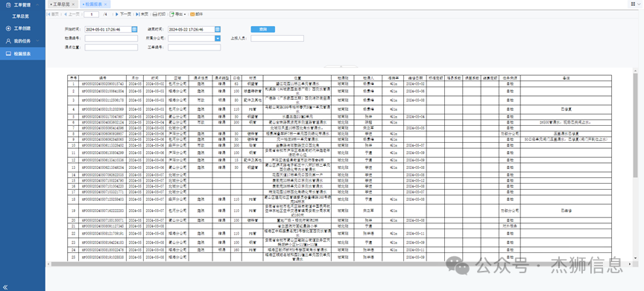
Task: Collapse the 工单管理 menu group
Action: coord(37,4)
